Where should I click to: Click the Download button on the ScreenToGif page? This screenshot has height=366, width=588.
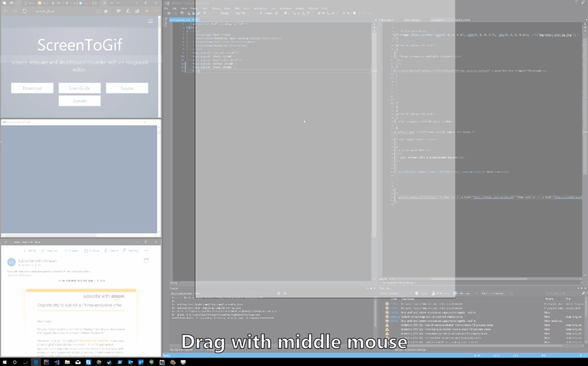click(32, 88)
